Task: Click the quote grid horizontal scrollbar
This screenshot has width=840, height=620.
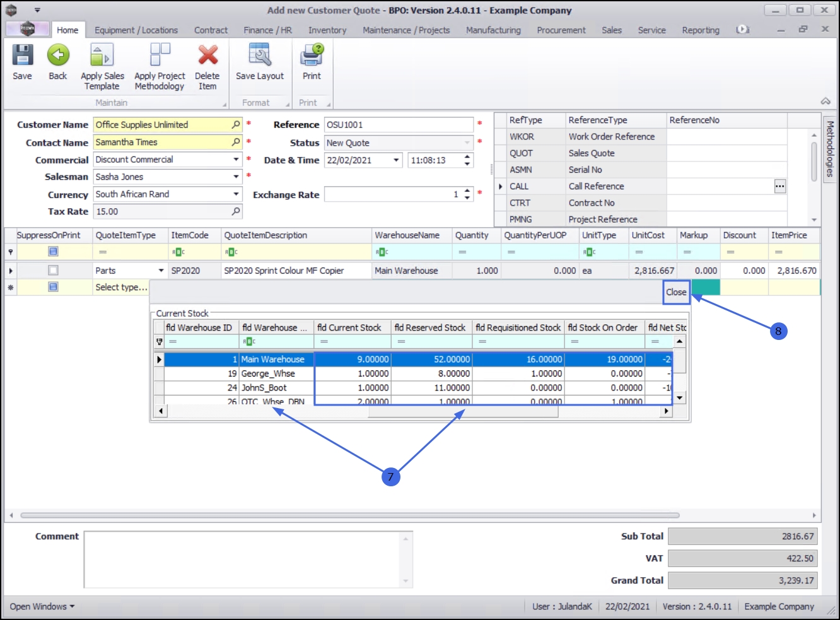Action: 349,515
